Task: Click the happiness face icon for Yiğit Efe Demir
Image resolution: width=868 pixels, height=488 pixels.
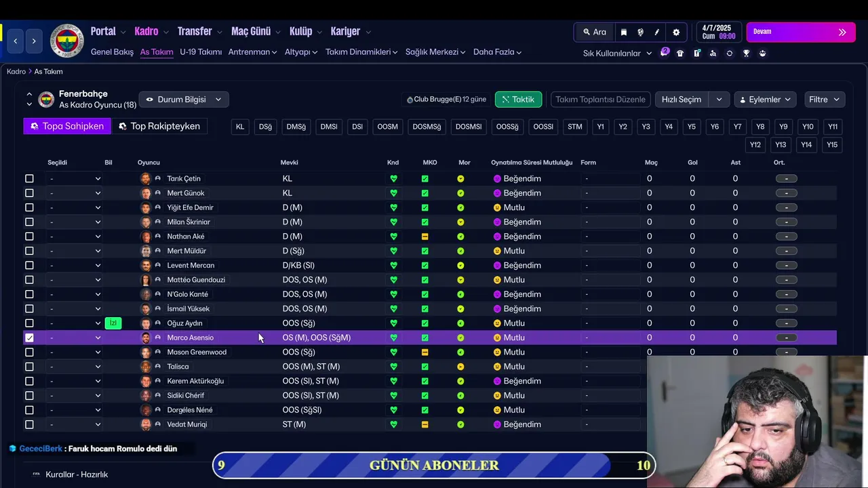Action: click(x=497, y=207)
